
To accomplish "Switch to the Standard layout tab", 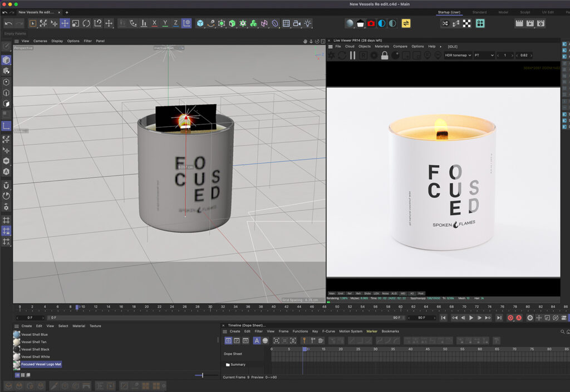I will pos(480,12).
